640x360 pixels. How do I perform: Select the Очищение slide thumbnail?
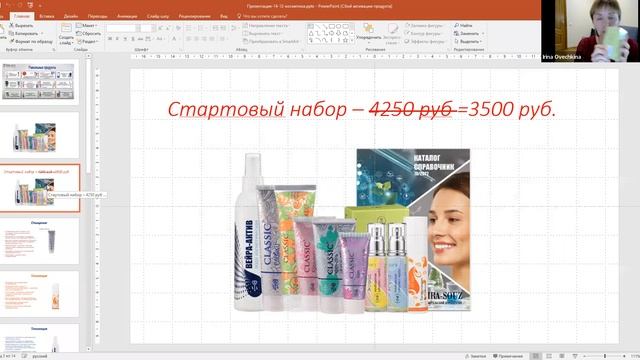(x=39, y=240)
